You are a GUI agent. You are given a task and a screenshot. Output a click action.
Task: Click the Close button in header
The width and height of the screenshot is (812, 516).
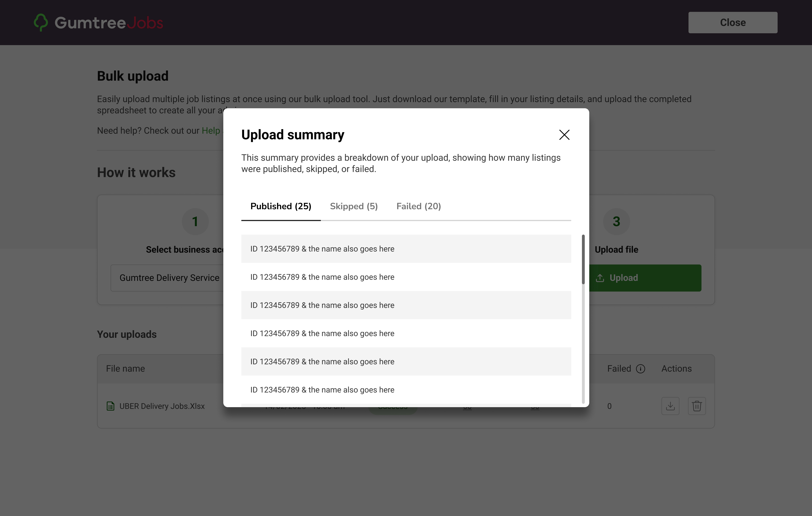coord(733,23)
